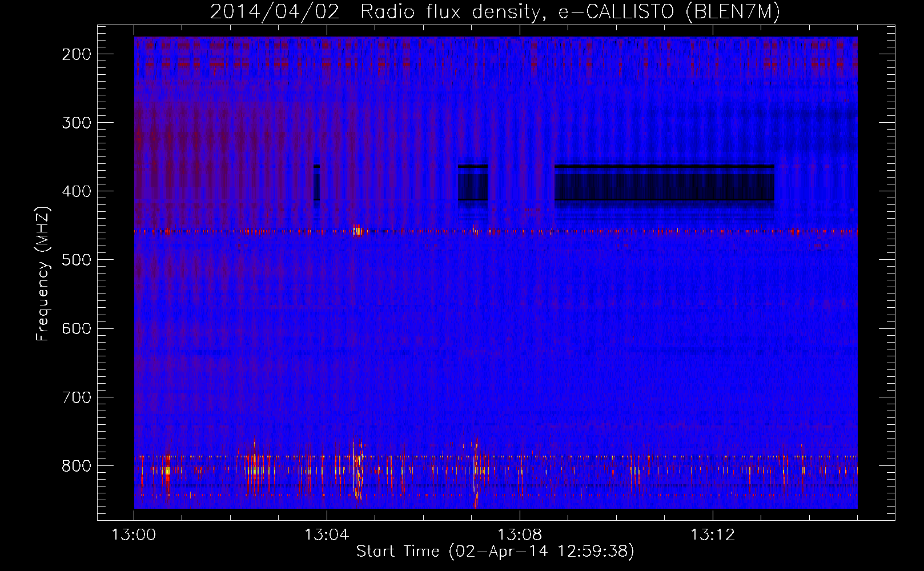
Task: Click the 'Start Time (02-Apr-14 12:59:38)' label
Action: (x=495, y=552)
